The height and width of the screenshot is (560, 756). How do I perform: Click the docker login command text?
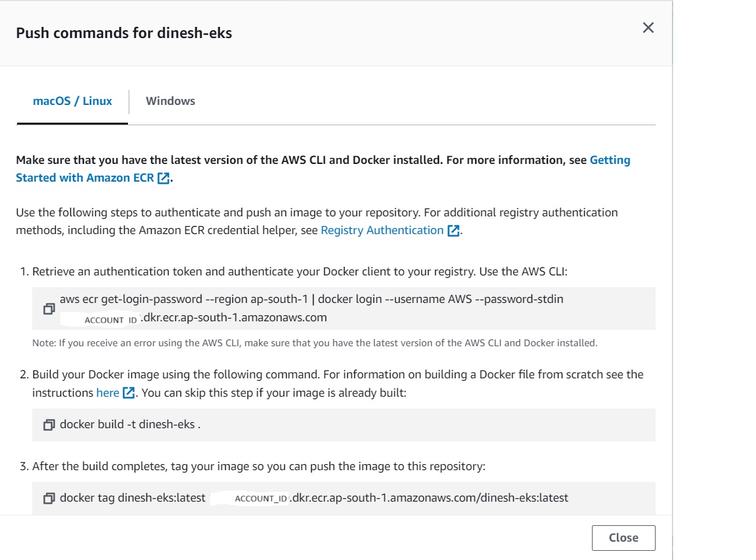tap(311, 299)
